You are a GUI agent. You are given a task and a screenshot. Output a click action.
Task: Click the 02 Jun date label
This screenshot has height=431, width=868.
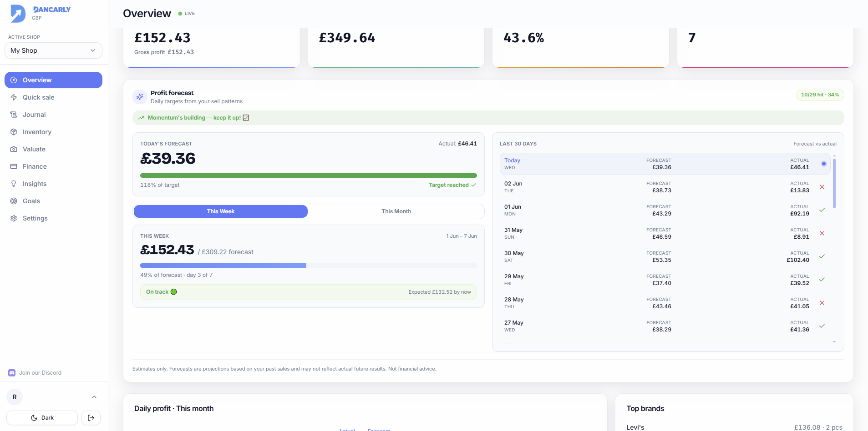point(513,184)
